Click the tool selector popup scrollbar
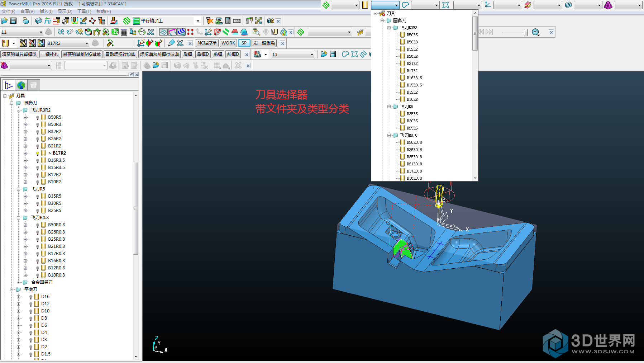The image size is (644, 363). (x=475, y=33)
